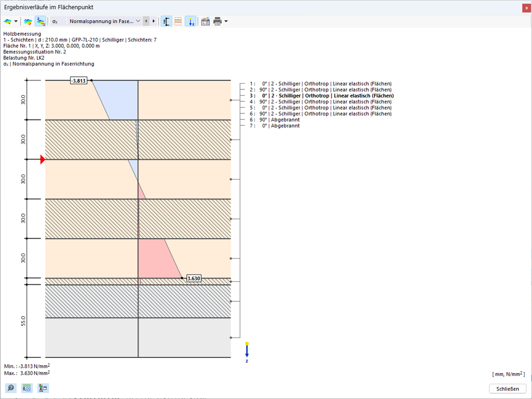Open decimal places settings via 0.00 icon
Image resolution: width=532 pixels, height=399 pixels.
(x=26, y=388)
